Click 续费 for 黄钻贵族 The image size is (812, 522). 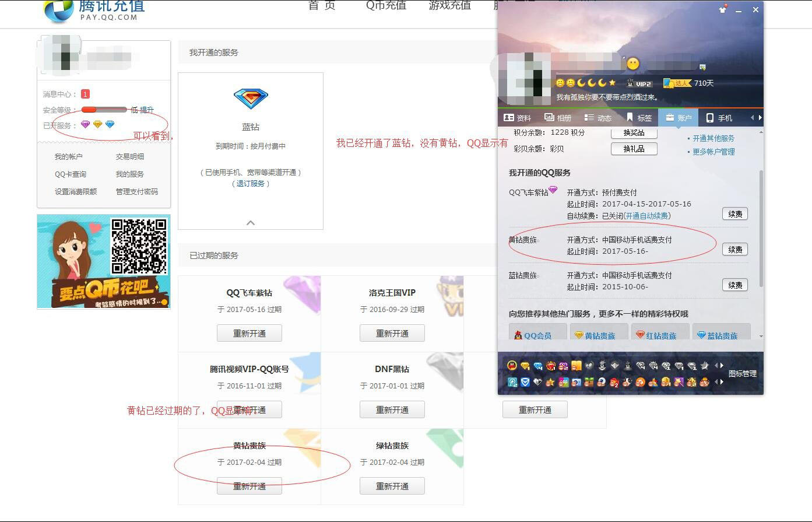point(735,250)
